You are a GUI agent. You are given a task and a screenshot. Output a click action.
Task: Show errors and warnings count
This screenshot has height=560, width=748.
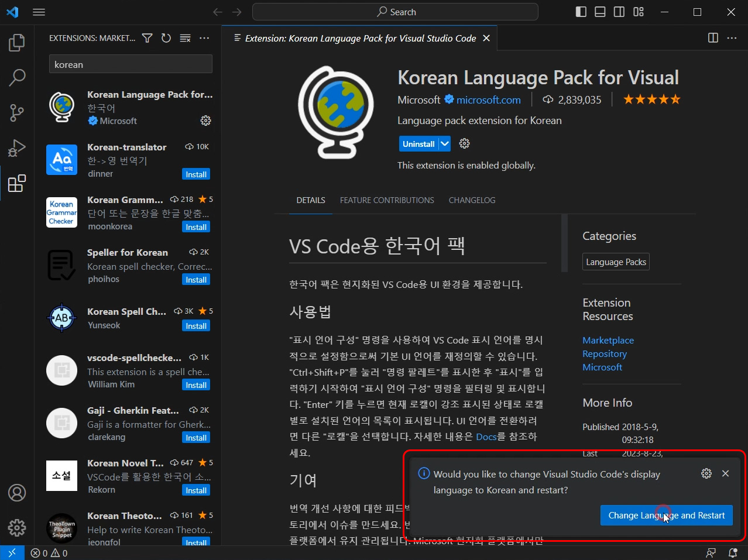click(49, 553)
